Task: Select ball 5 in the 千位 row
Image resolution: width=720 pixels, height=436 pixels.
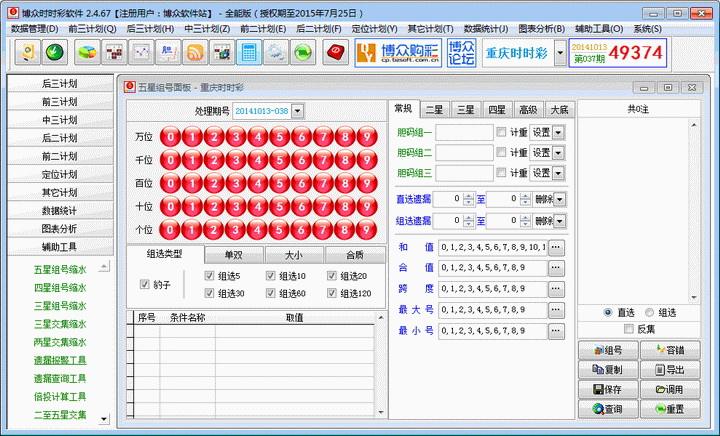Action: point(280,160)
